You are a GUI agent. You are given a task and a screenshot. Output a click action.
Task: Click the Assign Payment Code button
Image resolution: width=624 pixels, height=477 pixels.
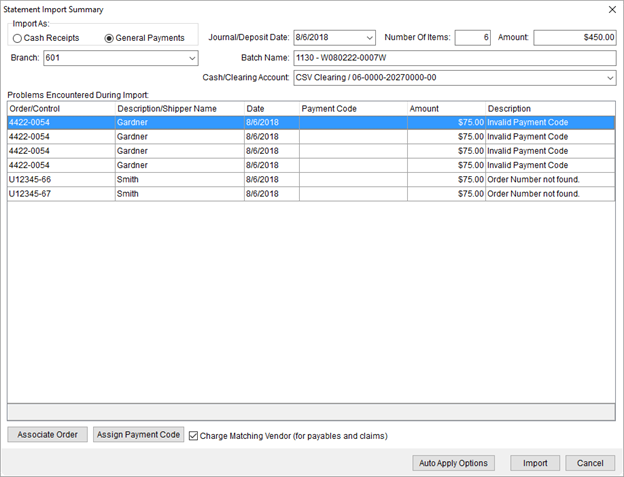139,435
